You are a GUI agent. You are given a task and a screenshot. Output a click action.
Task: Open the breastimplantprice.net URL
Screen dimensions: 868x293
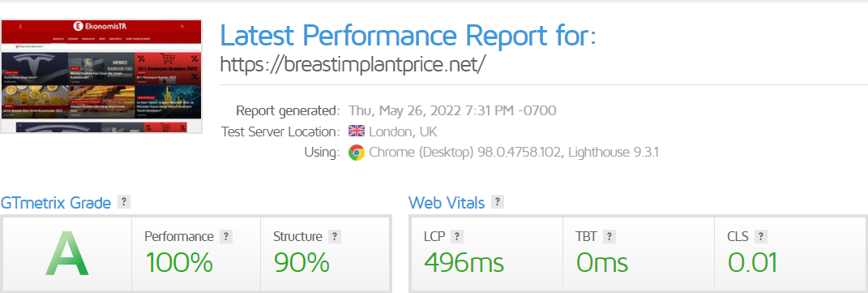[x=353, y=64]
